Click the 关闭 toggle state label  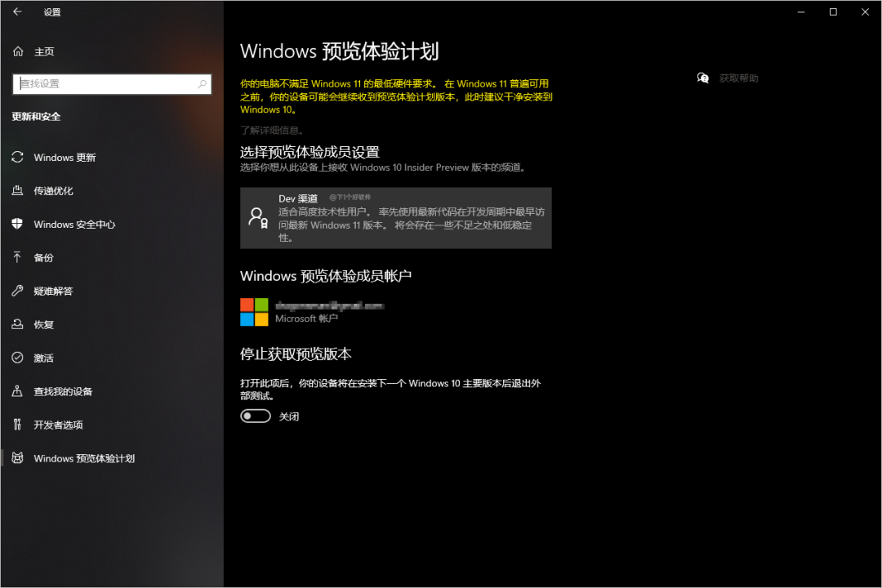(289, 416)
